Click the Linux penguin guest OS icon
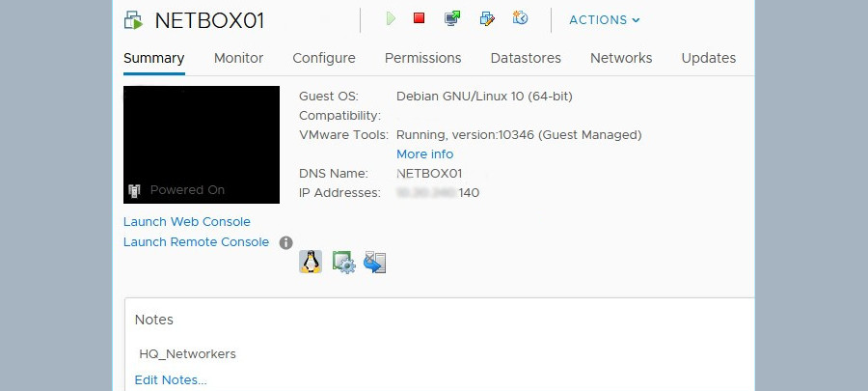The width and height of the screenshot is (868, 391). tap(311, 262)
